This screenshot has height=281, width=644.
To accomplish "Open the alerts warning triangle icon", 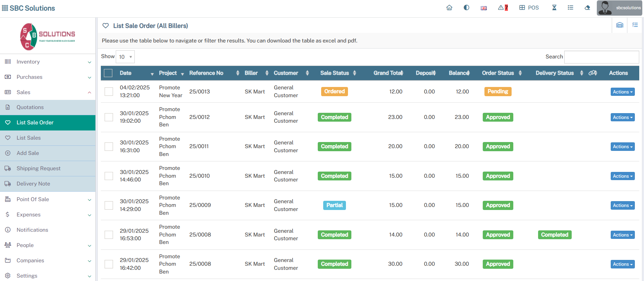I will (503, 8).
